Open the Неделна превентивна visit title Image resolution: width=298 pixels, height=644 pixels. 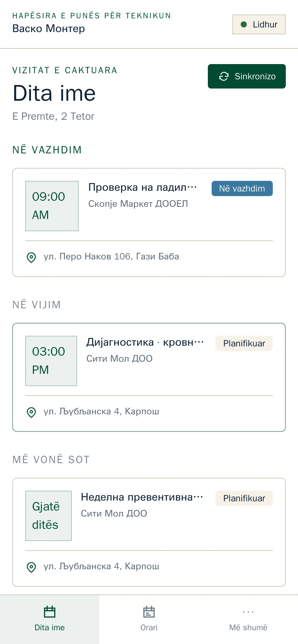(142, 497)
